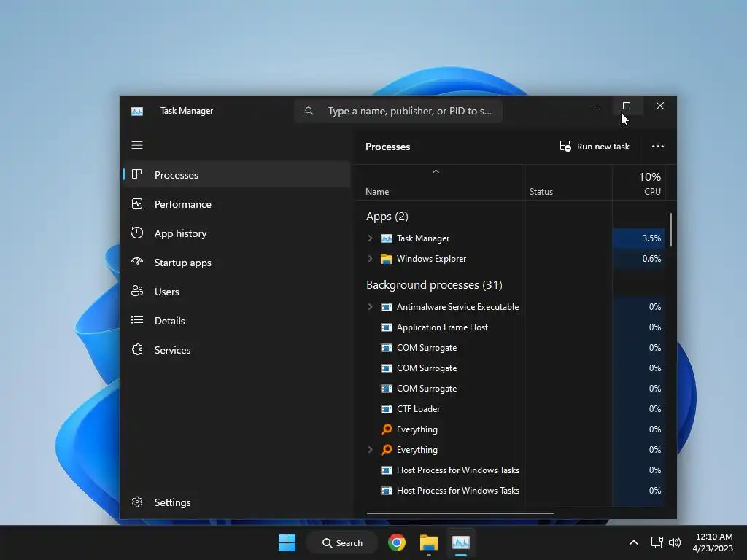
Task: Open the Services page
Action: coord(237,350)
